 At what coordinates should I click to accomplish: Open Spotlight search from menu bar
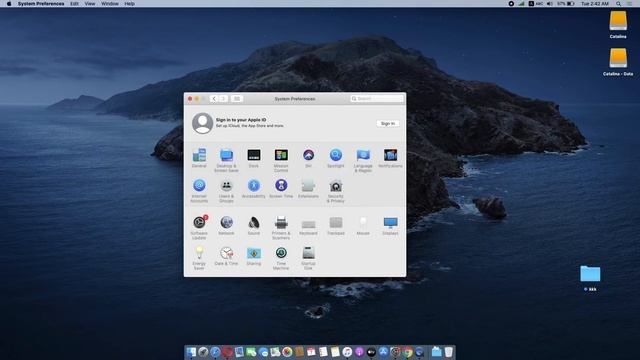[x=618, y=4]
